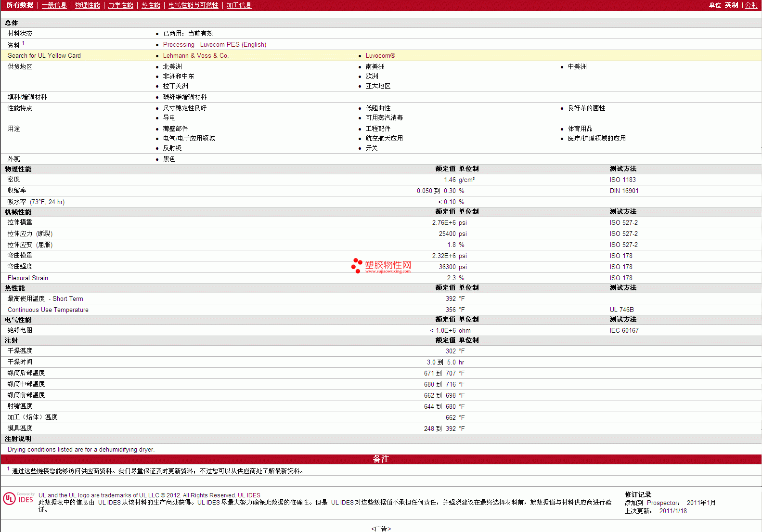This screenshot has height=532, width=762.
Task: Switch to the 物理性能 tab
Action: click(x=87, y=5)
